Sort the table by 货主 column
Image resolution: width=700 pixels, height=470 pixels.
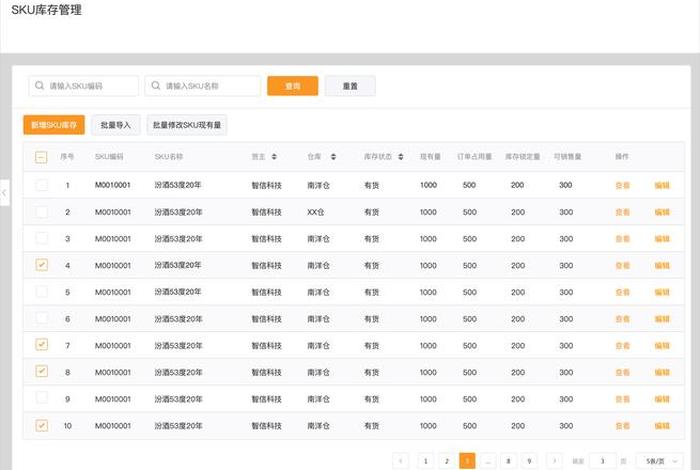[274, 157]
